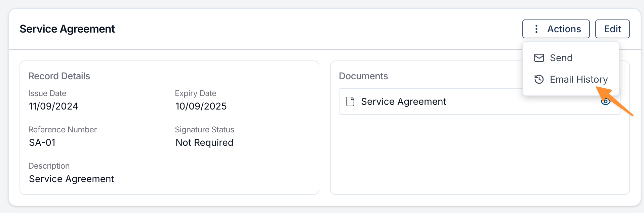Open the Actions dropdown button
This screenshot has height=213, width=644.
[556, 29]
